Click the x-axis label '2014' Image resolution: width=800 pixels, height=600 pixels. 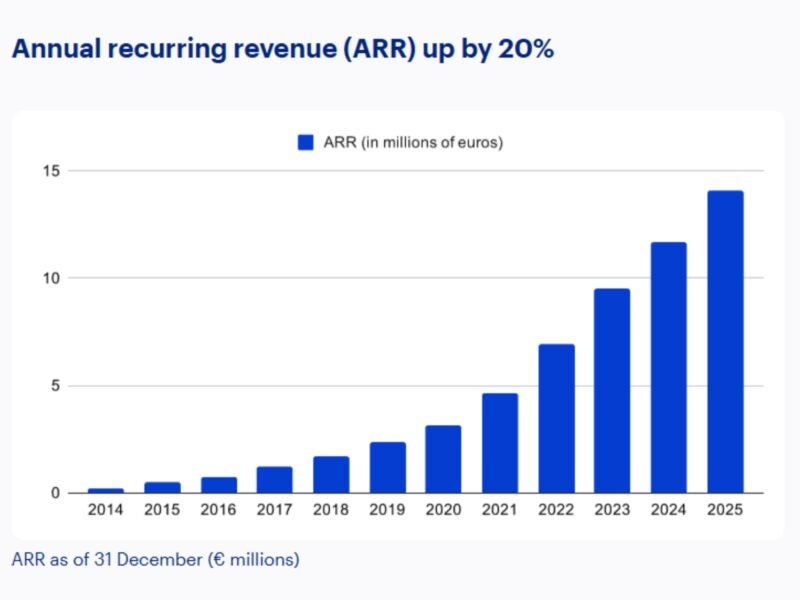tap(106, 510)
